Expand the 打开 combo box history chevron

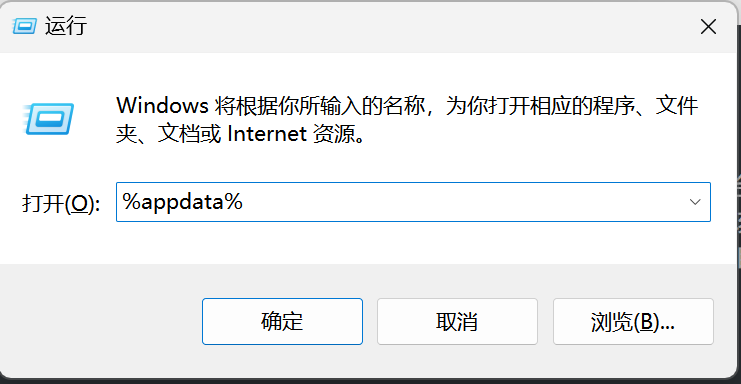(695, 202)
